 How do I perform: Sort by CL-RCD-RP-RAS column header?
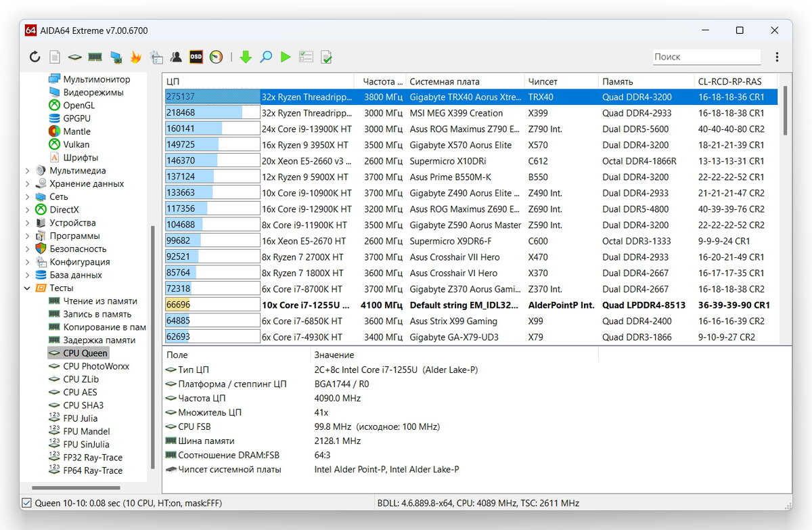(736, 81)
